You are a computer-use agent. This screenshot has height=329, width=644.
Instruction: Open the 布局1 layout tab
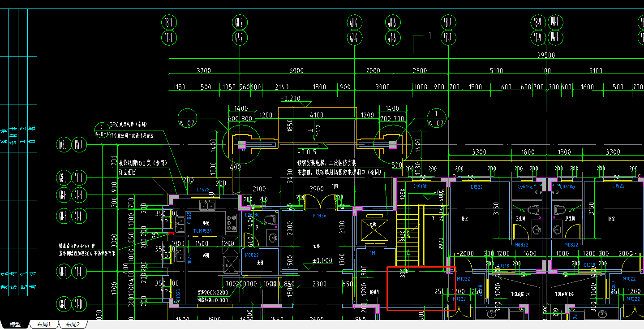pyautogui.click(x=43, y=325)
